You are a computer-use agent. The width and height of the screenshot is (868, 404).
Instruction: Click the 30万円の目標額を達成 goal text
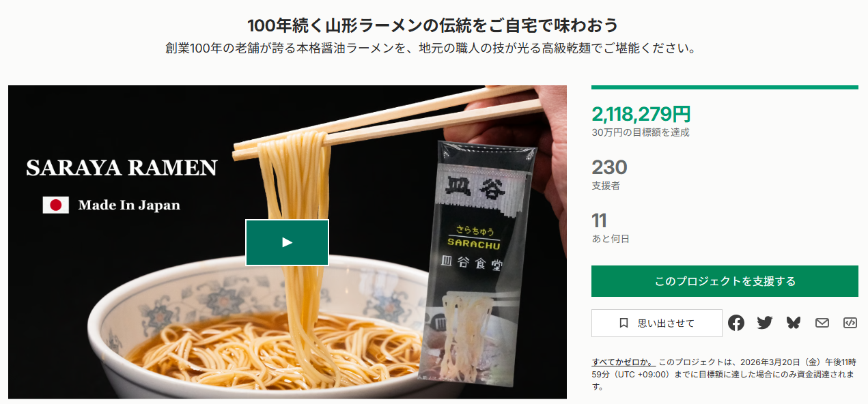(641, 132)
